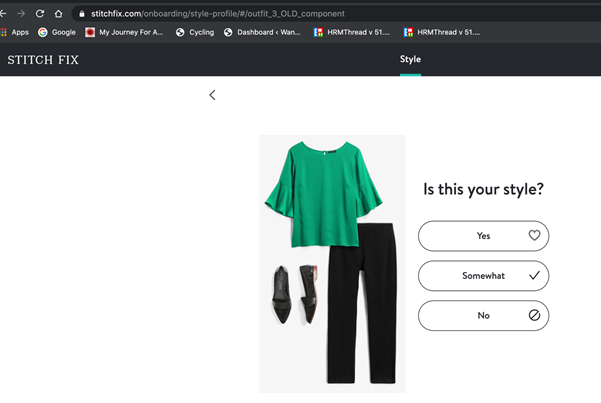
Task: Click the padlock site info icon
Action: (82, 14)
